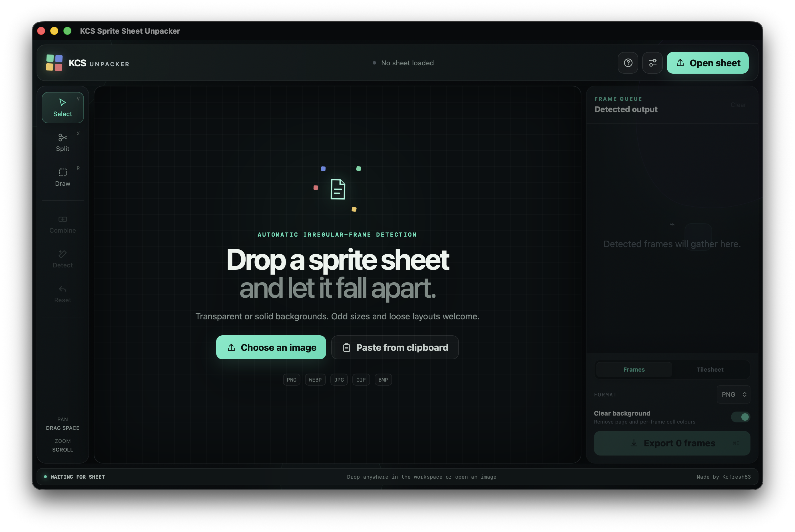Toggle the Clear background switch
The width and height of the screenshot is (795, 532).
pyautogui.click(x=740, y=417)
